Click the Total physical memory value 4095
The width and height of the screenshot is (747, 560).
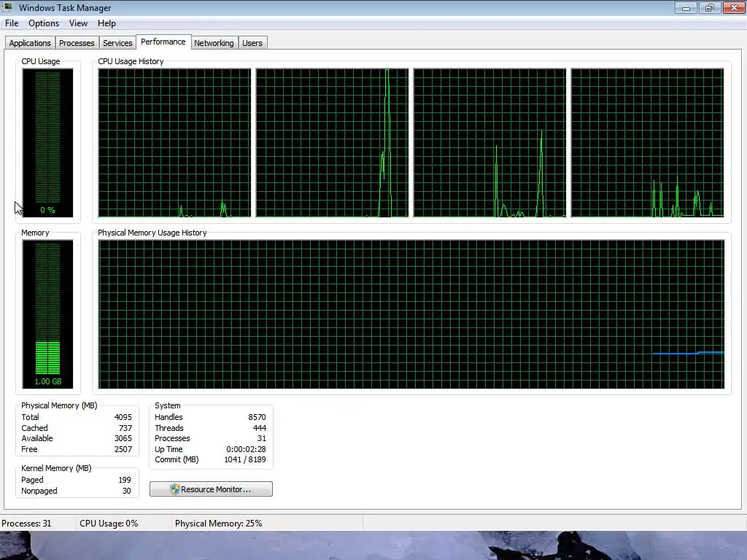pyautogui.click(x=123, y=417)
